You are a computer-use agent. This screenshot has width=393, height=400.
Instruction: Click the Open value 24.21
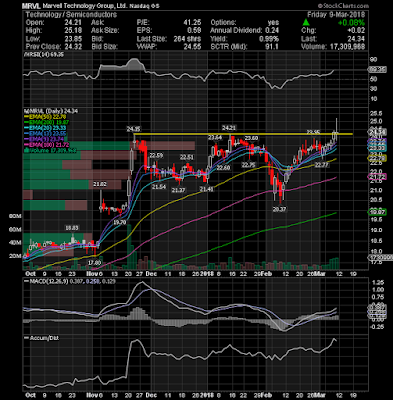point(73,23)
